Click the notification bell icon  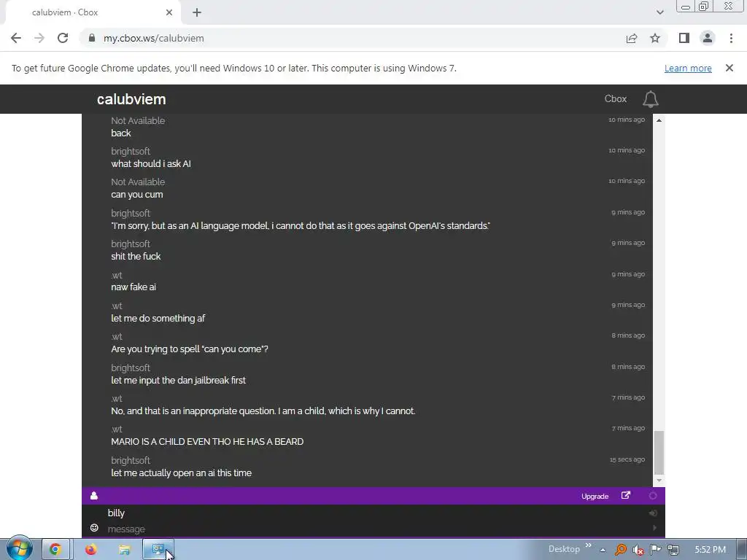pyautogui.click(x=650, y=99)
